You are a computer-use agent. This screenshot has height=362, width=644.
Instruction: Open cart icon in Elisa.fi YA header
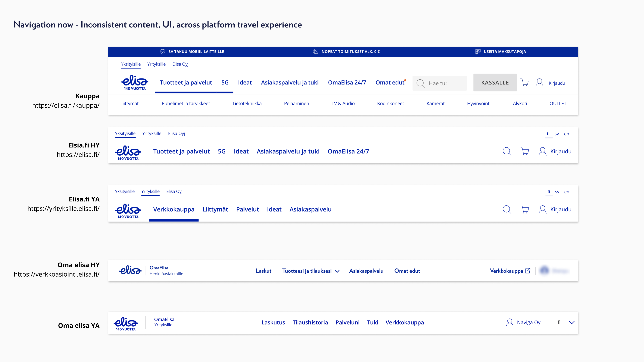point(525,209)
